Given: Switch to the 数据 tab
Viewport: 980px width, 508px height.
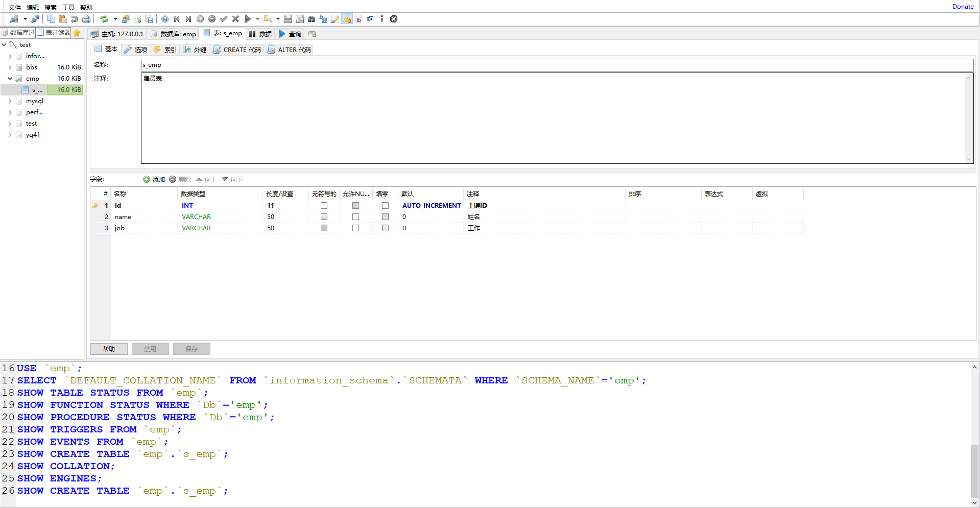Looking at the screenshot, I should pyautogui.click(x=260, y=34).
